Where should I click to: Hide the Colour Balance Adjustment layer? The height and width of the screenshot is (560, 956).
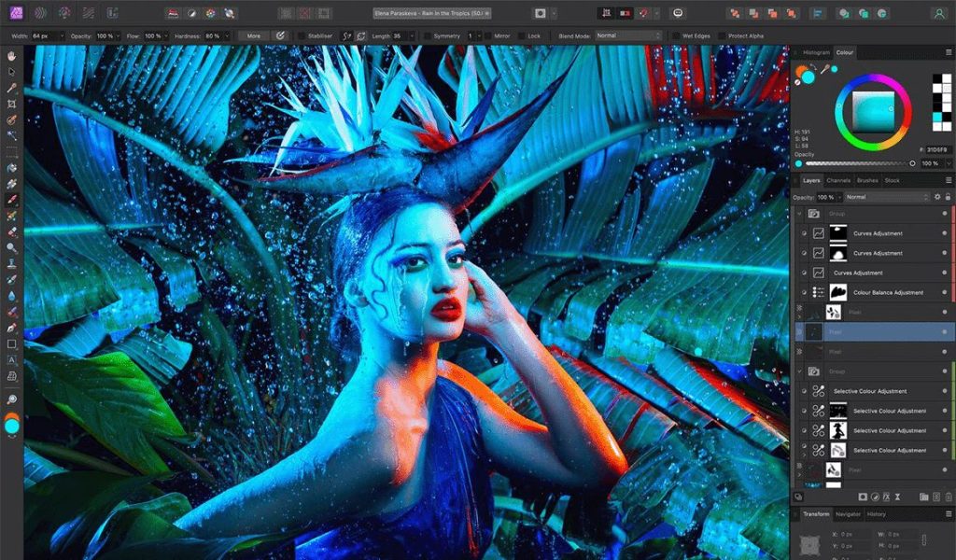(945, 292)
